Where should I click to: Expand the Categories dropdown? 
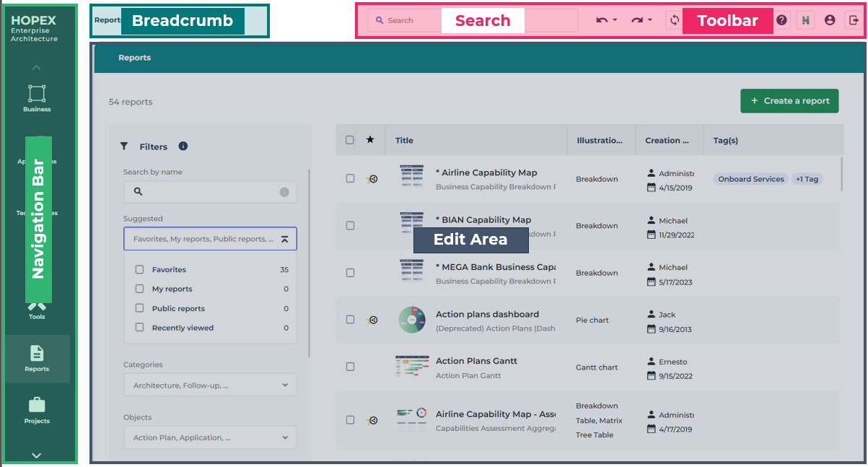[210, 385]
